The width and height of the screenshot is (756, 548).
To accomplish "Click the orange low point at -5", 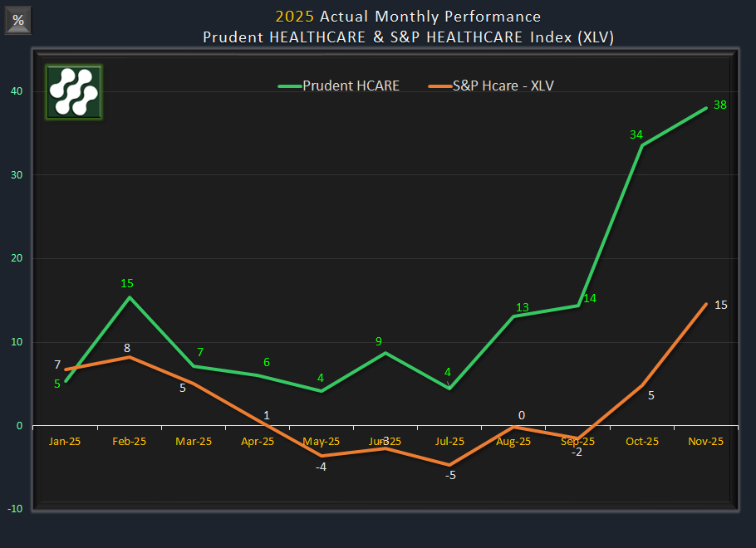I will (x=449, y=464).
